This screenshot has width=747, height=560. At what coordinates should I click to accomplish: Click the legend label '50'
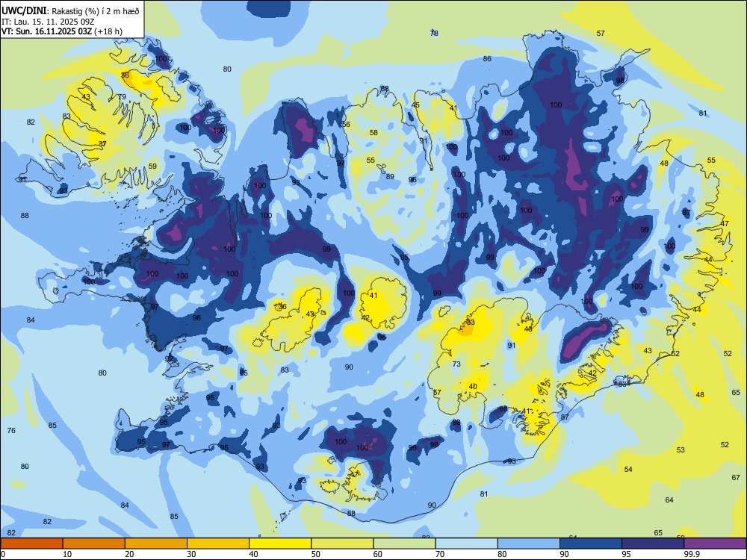pos(316,554)
